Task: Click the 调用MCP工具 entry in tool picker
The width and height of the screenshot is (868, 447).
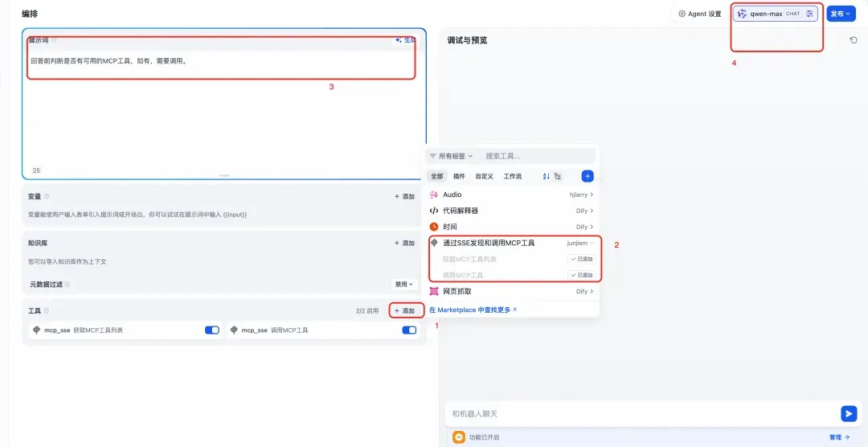Action: (x=463, y=275)
